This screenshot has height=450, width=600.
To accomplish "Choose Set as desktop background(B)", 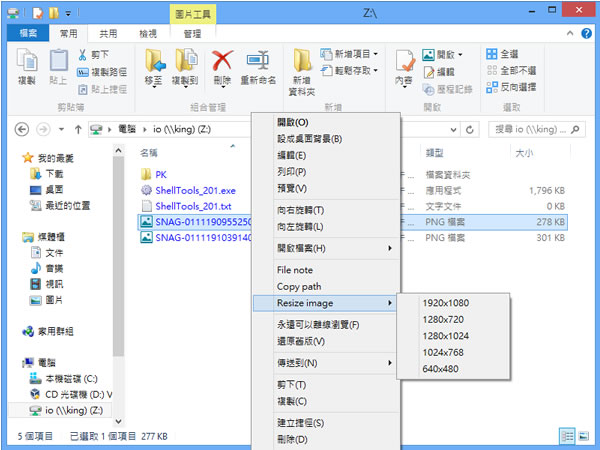I will click(x=327, y=139).
